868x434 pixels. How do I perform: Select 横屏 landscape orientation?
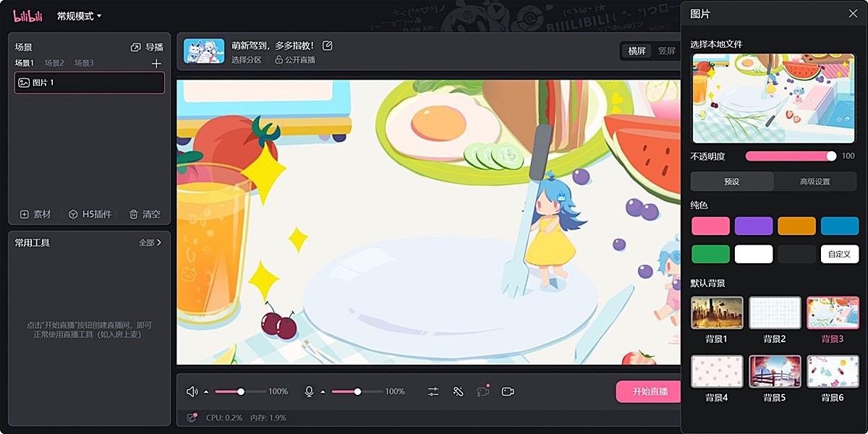pyautogui.click(x=637, y=51)
